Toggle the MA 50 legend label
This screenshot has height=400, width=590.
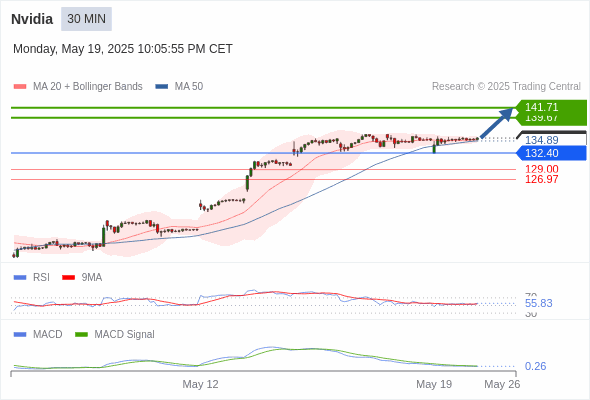click(189, 87)
